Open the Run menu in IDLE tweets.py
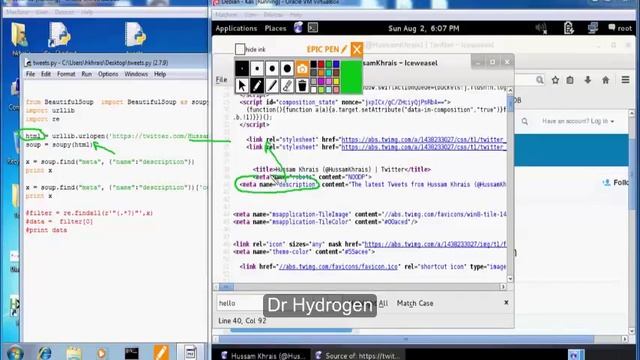 point(87,74)
